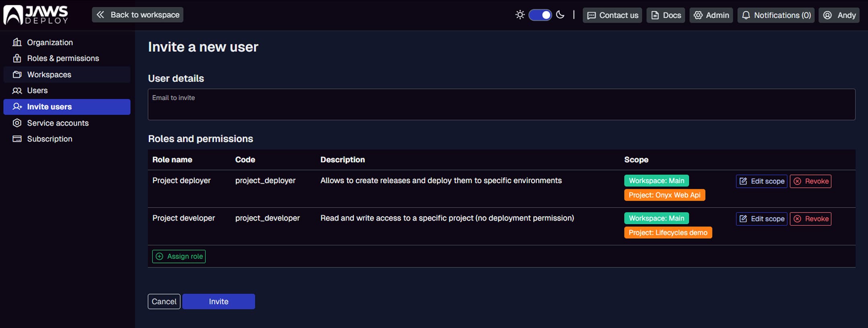868x328 pixels.
Task: Open Service accounts in the sidebar
Action: 67,123
